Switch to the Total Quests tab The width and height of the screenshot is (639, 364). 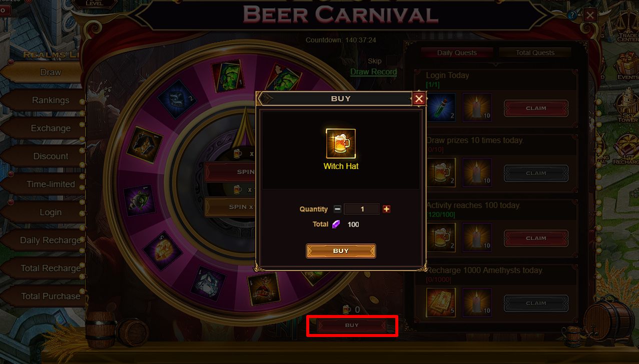pos(535,52)
